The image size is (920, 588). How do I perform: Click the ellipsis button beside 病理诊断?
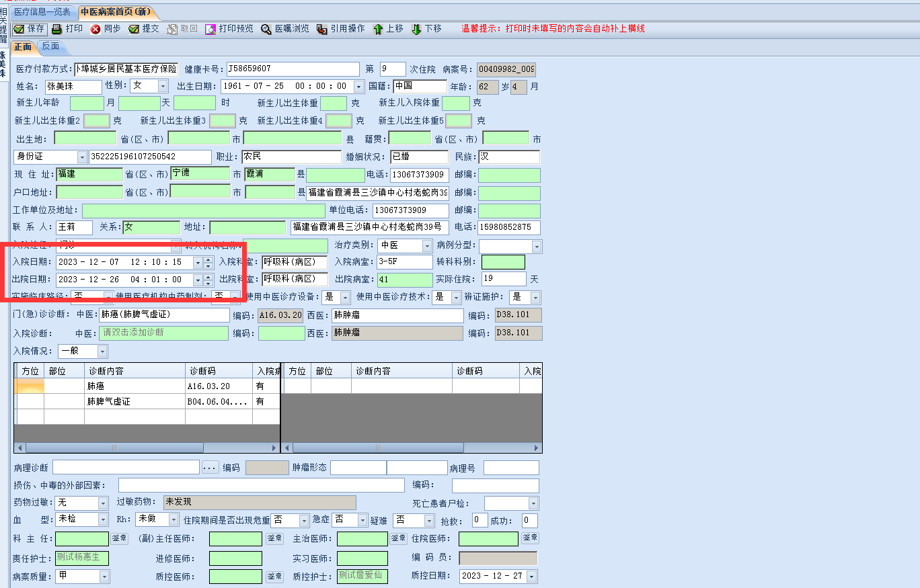[x=210, y=468]
